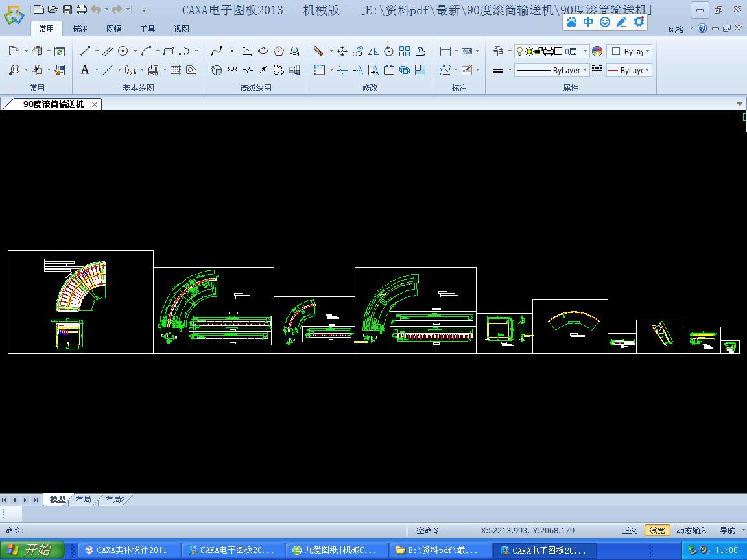Choose the Rectangle drawing tool
Viewport: 747px width, 560px height.
point(169,51)
